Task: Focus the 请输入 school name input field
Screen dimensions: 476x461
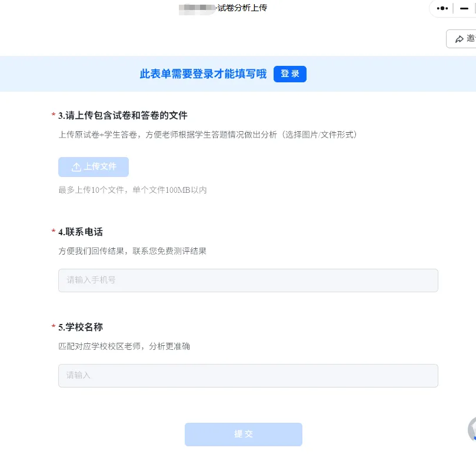Action: click(x=248, y=376)
